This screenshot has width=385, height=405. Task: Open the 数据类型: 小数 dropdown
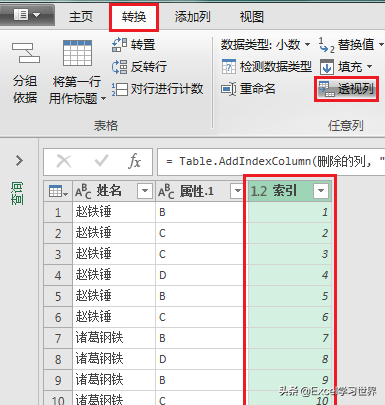pyautogui.click(x=265, y=44)
